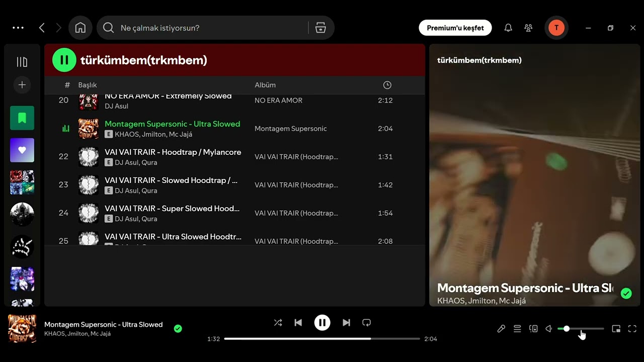Pause the playlist with green header button
This screenshot has height=362, width=644.
click(x=64, y=60)
